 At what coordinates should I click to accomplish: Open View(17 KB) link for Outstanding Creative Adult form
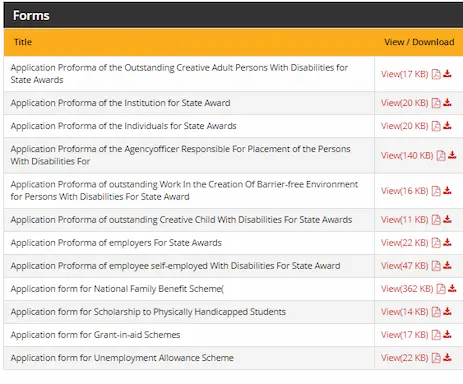(404, 74)
